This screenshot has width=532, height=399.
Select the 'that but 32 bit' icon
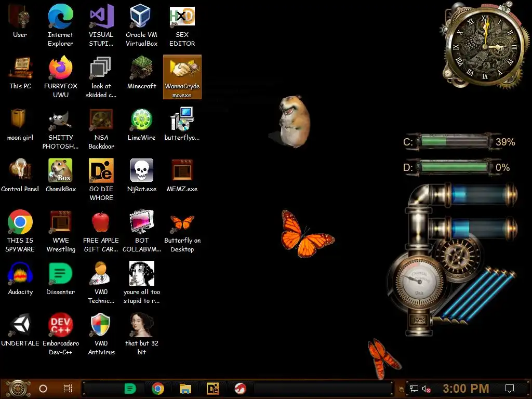[x=141, y=334]
